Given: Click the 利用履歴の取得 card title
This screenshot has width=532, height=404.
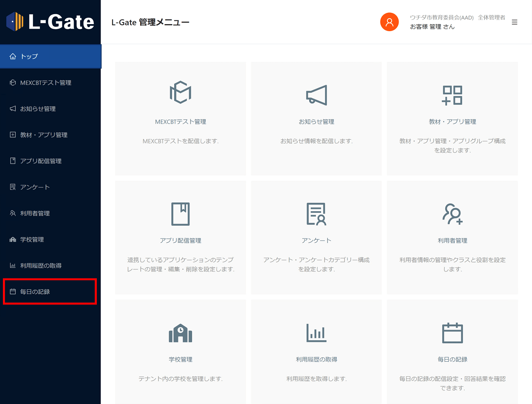Looking at the screenshot, I should 316,360.
